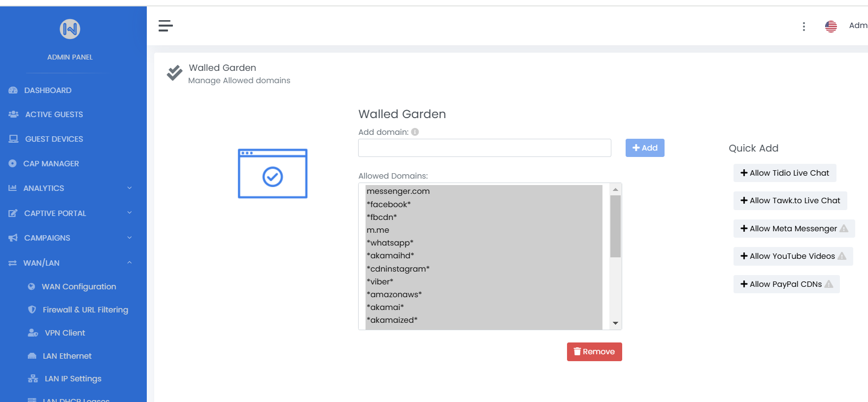The image size is (868, 402).
Task: Open the VPN Client menu item
Action: tap(65, 333)
